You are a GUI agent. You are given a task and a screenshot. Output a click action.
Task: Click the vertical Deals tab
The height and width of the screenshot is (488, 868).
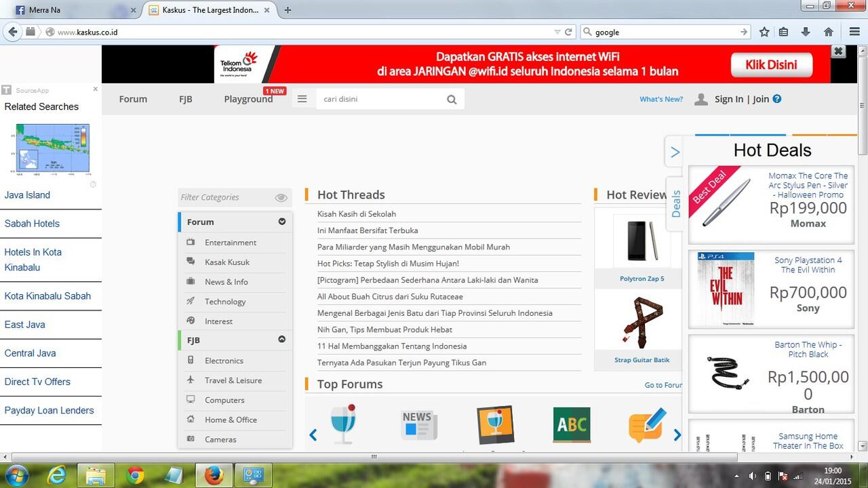pos(675,204)
